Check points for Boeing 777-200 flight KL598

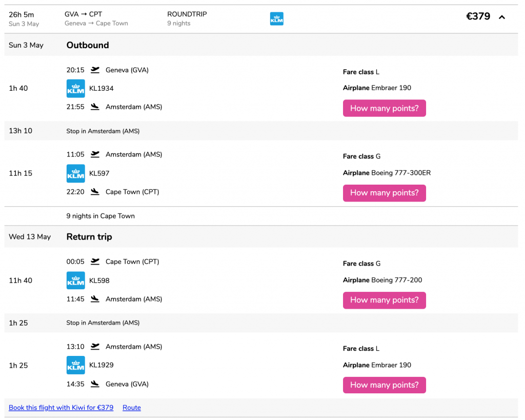click(x=385, y=300)
